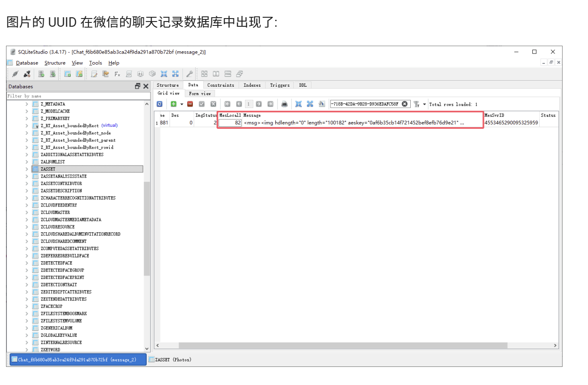Viewport: 588px width, 385px height.
Task: Open the Database menu
Action: click(27, 63)
